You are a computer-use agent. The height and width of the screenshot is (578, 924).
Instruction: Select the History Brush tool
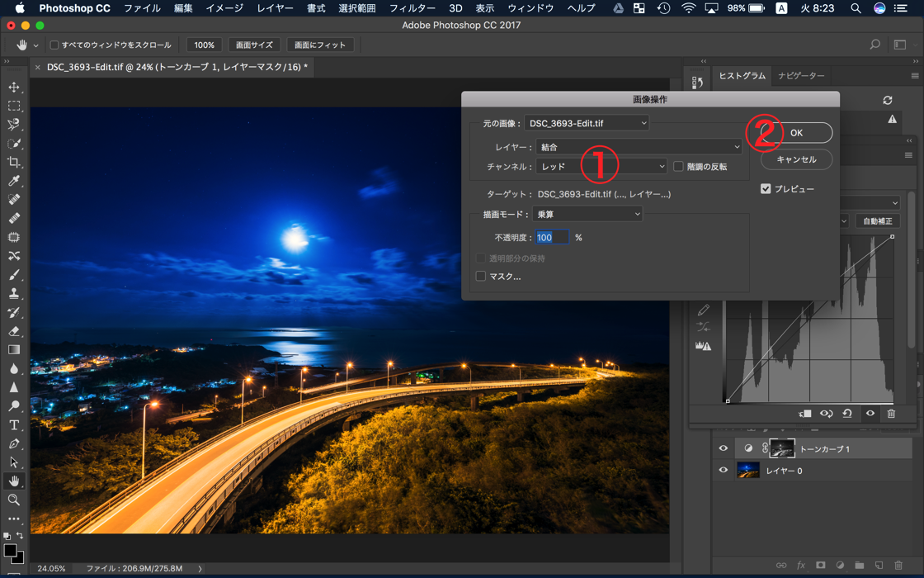point(14,312)
